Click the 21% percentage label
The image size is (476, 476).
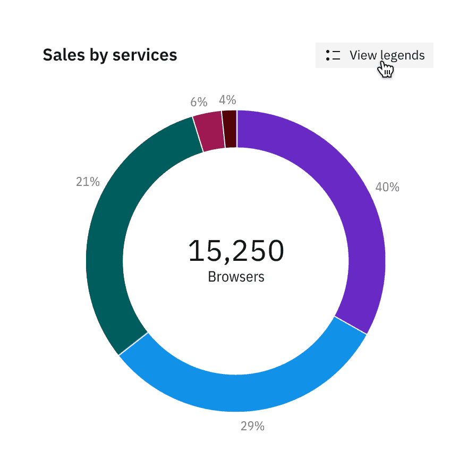click(x=88, y=182)
